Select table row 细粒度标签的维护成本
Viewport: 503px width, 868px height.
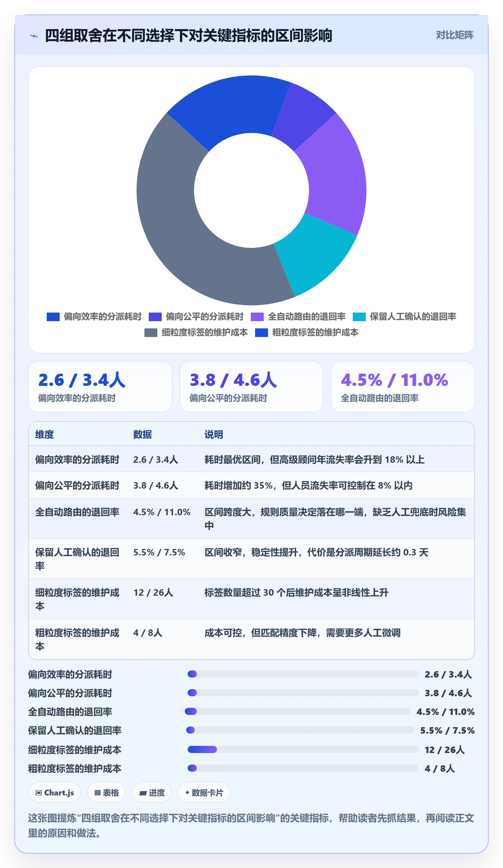pos(251,599)
